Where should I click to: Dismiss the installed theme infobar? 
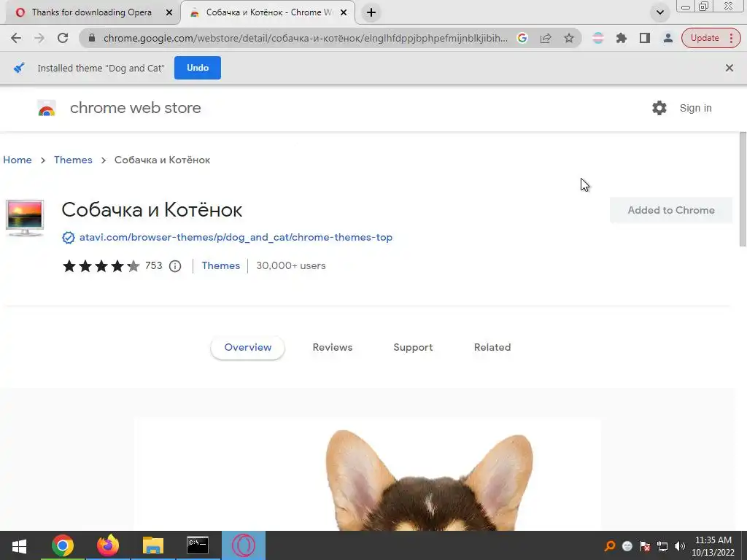pos(729,68)
